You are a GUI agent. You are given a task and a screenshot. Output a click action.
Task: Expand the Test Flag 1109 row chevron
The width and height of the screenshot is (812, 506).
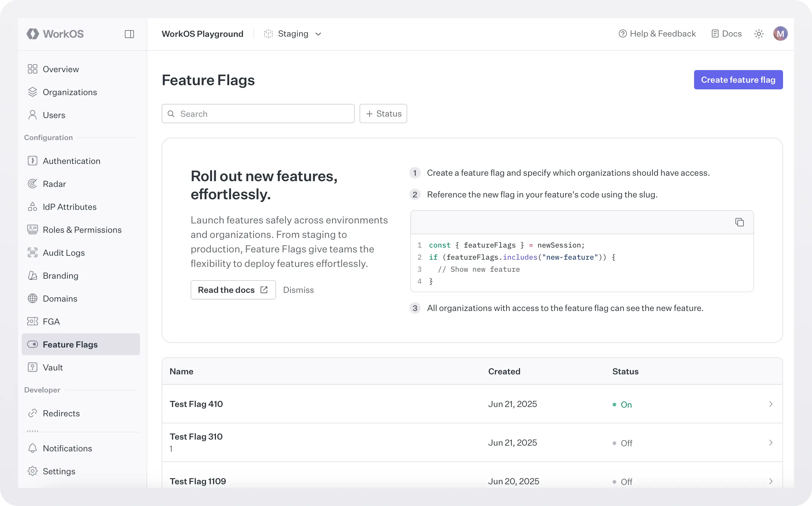coord(771,481)
